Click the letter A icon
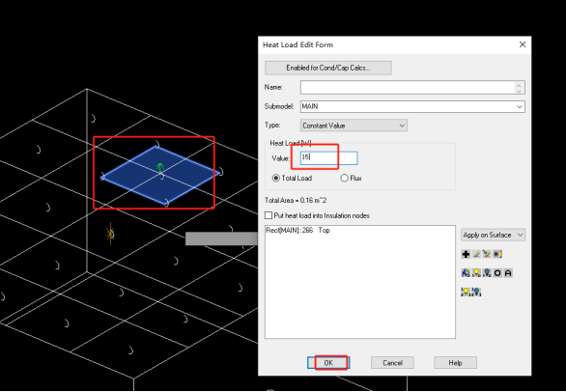566x392 pixels. coord(508,273)
